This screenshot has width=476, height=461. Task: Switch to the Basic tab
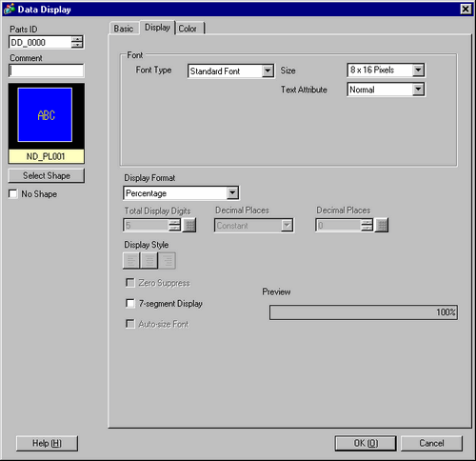coord(124,29)
